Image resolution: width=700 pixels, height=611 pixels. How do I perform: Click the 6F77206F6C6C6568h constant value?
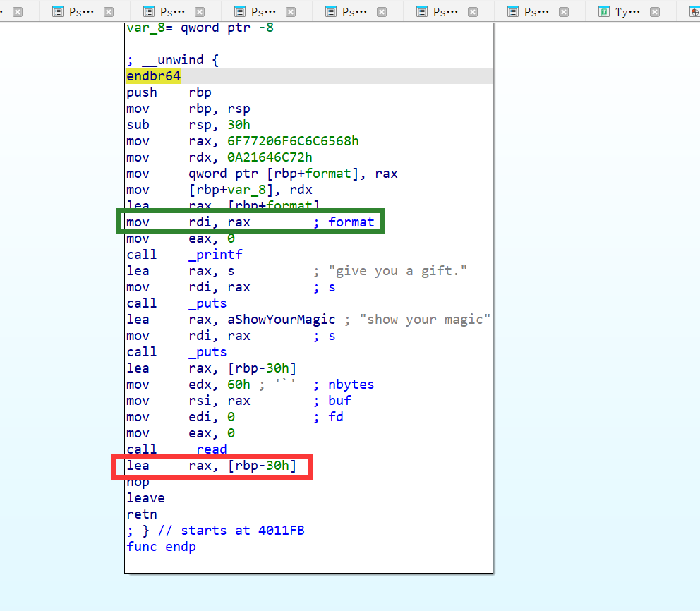point(293,141)
